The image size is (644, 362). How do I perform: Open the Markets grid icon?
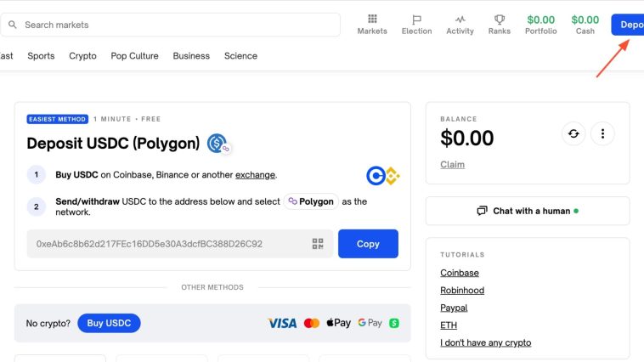point(372,19)
